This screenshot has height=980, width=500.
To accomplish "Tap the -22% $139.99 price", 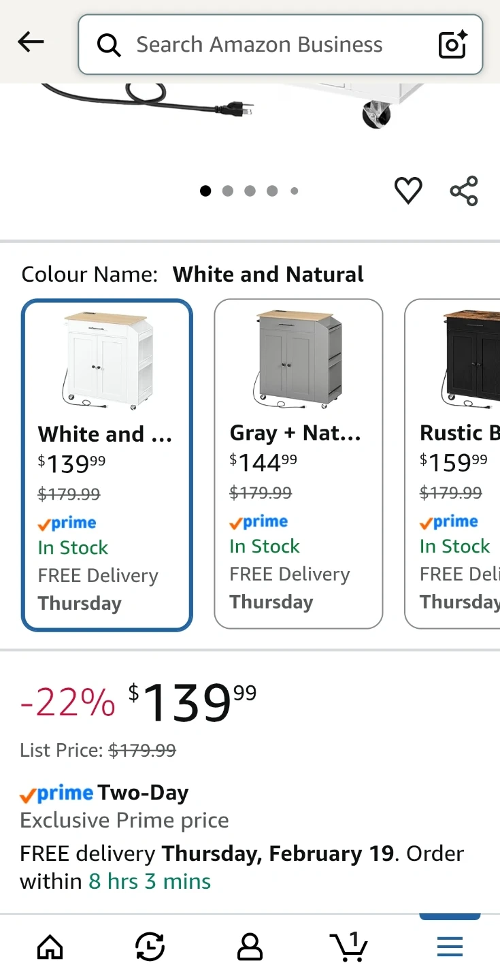I will point(138,702).
